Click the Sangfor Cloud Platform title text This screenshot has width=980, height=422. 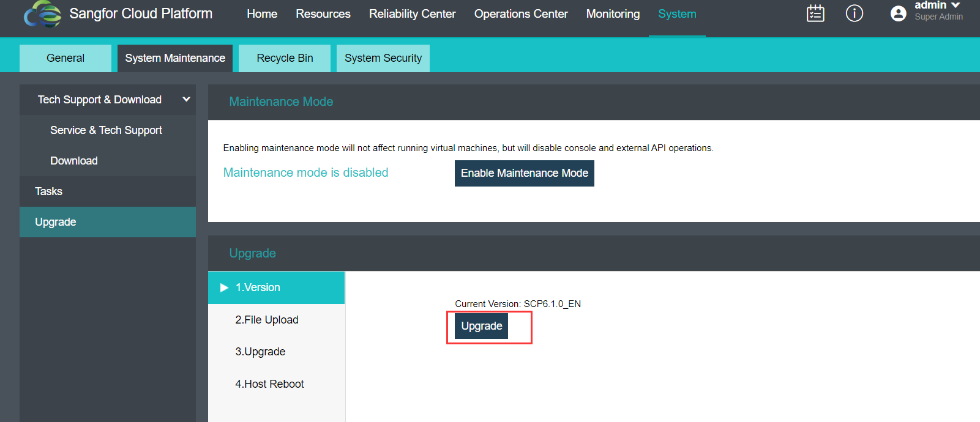[141, 13]
